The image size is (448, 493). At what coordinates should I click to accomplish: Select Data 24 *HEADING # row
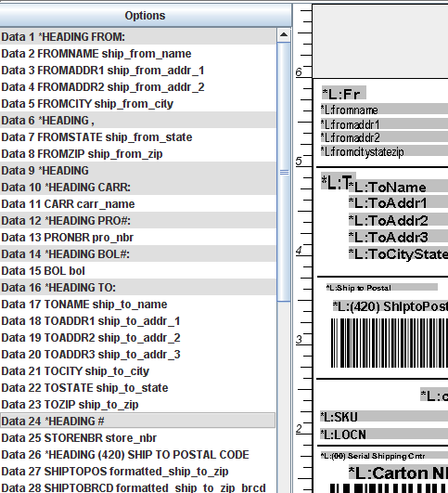tap(138, 421)
